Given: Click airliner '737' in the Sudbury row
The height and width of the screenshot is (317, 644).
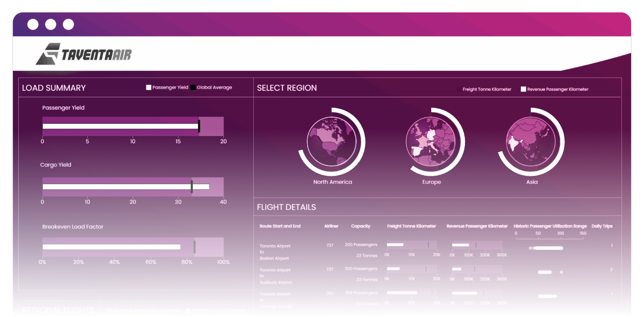Looking at the screenshot, I should pyautogui.click(x=330, y=269).
